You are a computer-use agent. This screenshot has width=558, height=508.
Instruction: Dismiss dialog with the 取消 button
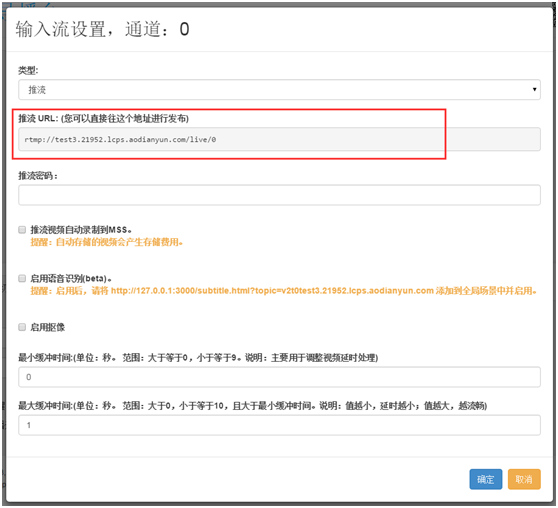pyautogui.click(x=524, y=479)
